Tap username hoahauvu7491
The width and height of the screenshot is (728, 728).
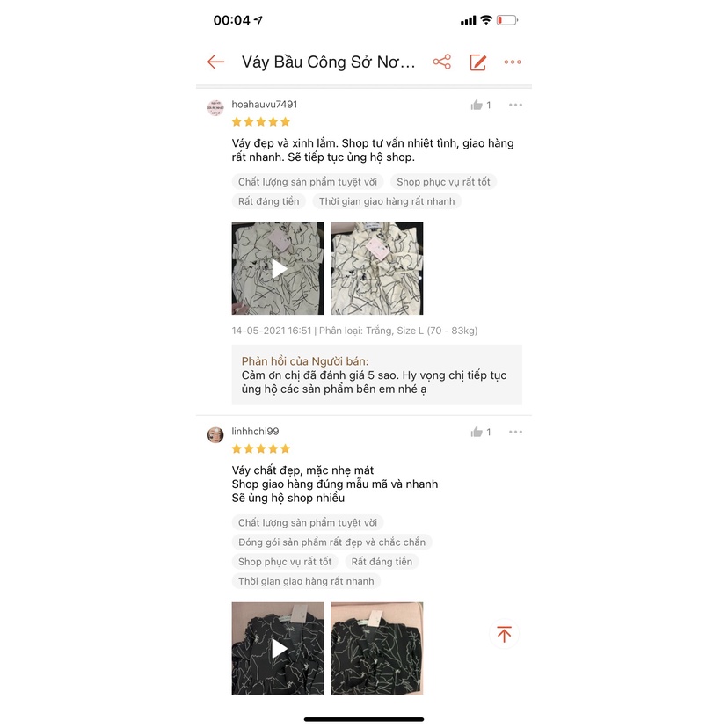[264, 105]
